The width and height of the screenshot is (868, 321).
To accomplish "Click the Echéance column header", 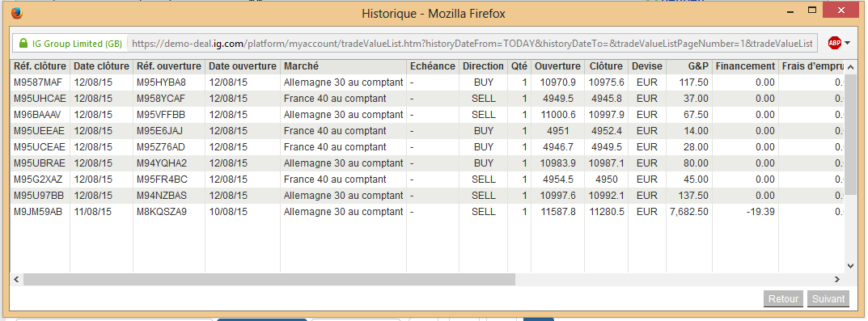I will pyautogui.click(x=432, y=65).
